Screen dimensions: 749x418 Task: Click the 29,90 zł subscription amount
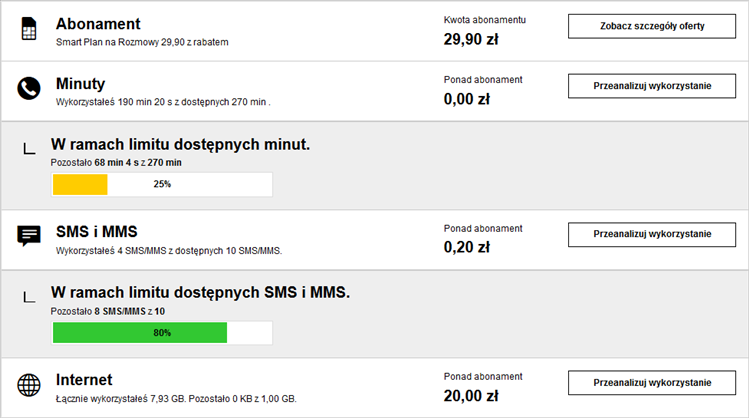(471, 40)
